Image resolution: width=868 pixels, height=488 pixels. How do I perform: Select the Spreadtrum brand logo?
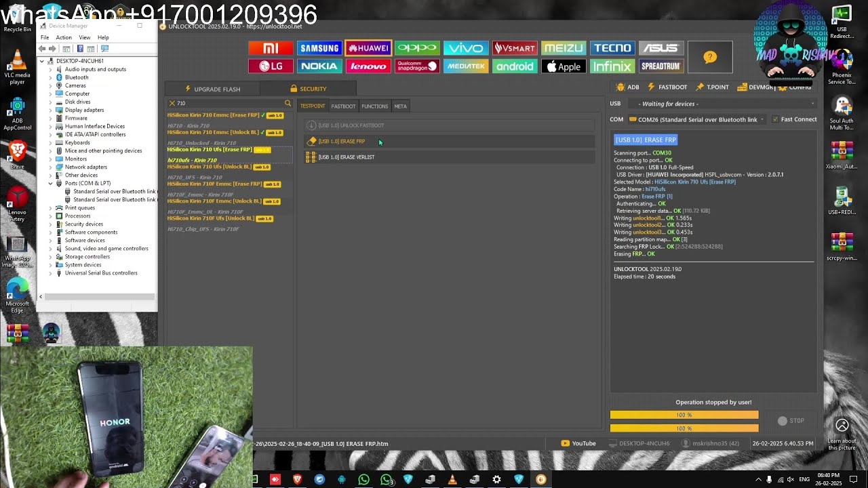click(x=661, y=66)
